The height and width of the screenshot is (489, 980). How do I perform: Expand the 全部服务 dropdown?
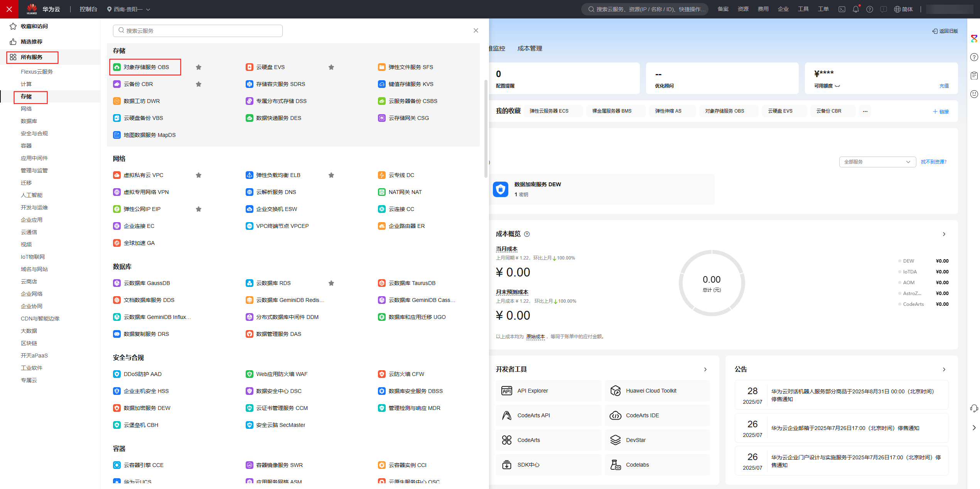[x=877, y=162]
